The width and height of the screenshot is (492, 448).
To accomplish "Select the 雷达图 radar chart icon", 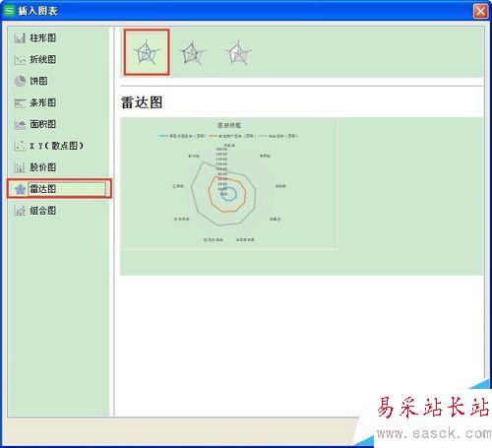I will (x=20, y=189).
